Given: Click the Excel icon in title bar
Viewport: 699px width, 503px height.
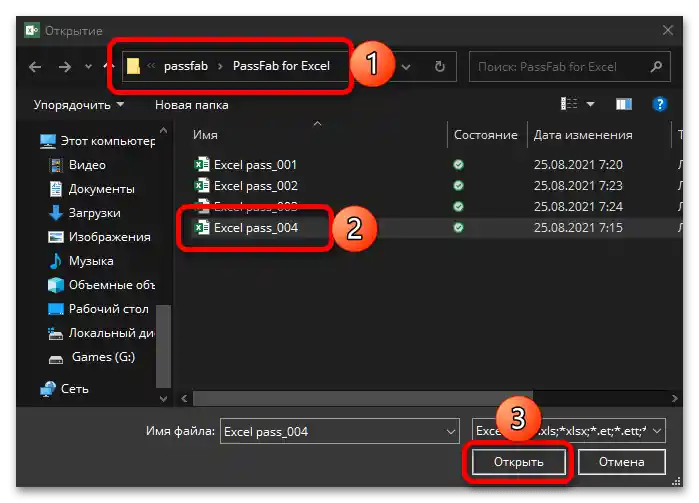Looking at the screenshot, I should 32,30.
